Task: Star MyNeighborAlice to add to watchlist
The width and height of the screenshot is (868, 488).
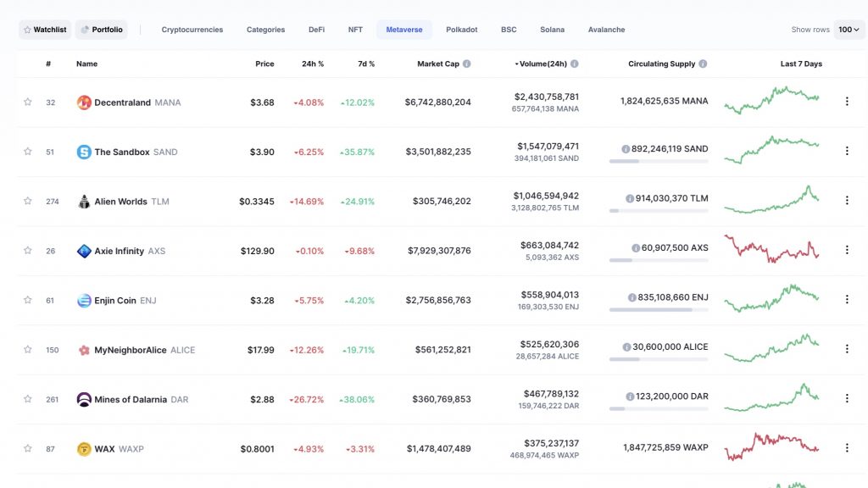Action: coord(28,349)
